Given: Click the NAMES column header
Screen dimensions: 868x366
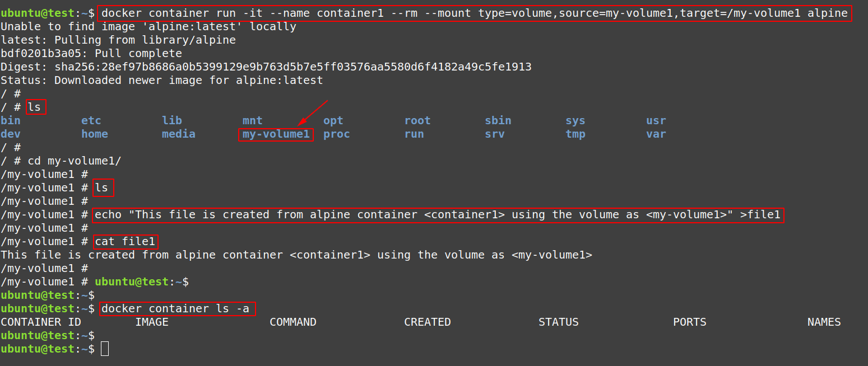Looking at the screenshot, I should [824, 322].
